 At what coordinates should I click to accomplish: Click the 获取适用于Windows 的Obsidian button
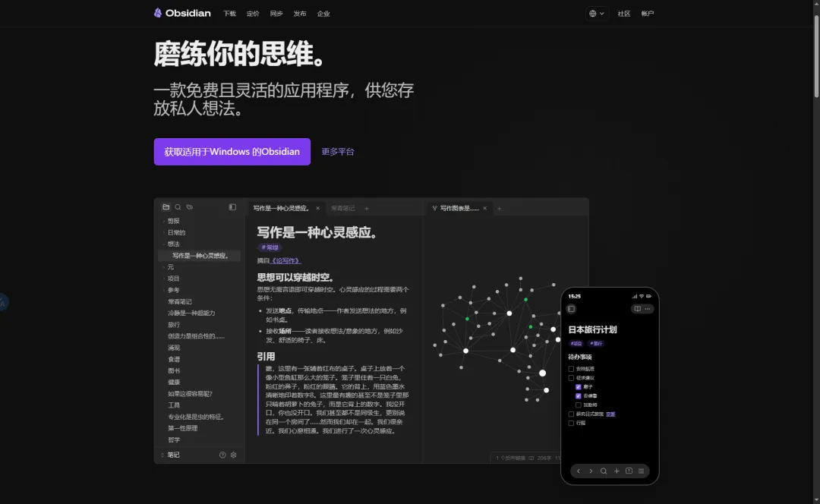pos(232,152)
